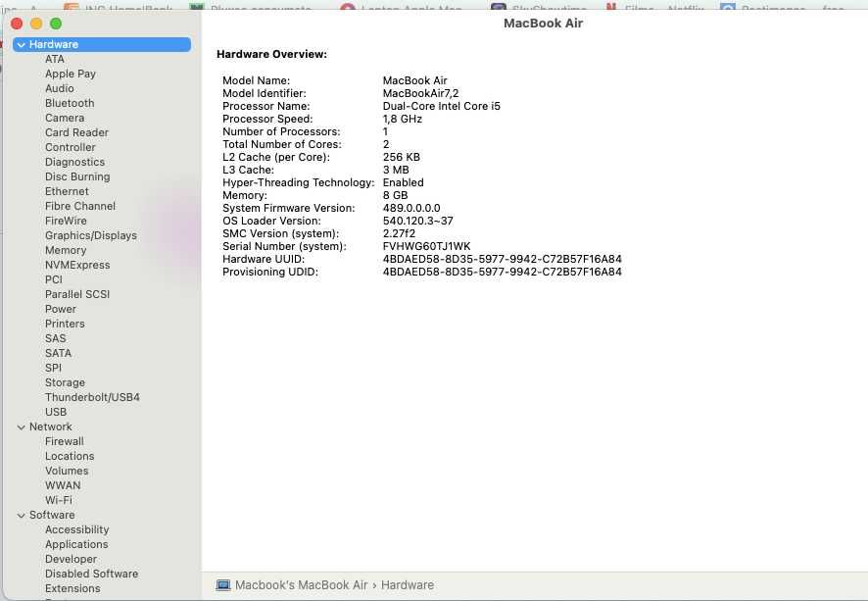This screenshot has width=868, height=601.
Task: Open the PCI entry
Action: coord(54,279)
